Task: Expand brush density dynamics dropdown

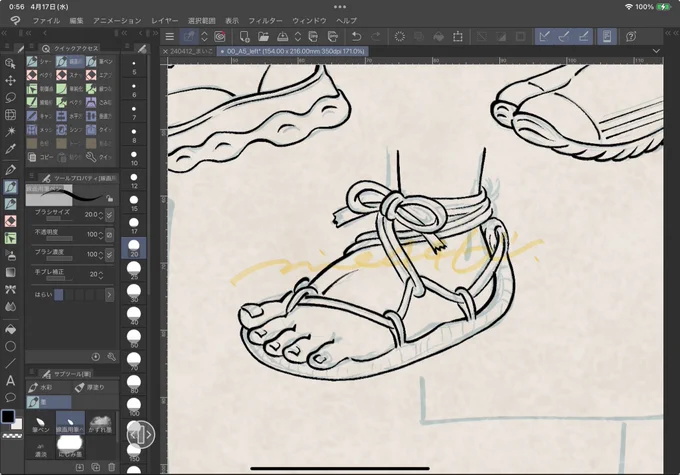Action: point(109,255)
